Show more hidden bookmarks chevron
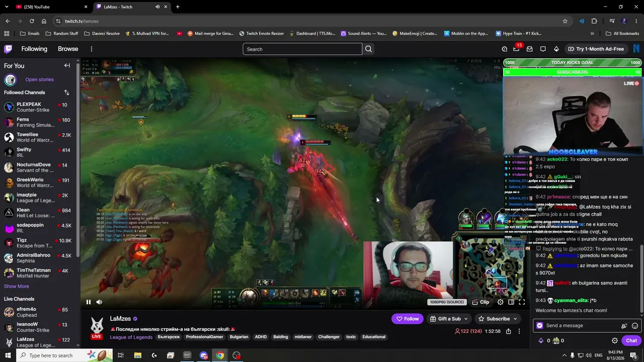The image size is (644, 362). click(x=592, y=34)
